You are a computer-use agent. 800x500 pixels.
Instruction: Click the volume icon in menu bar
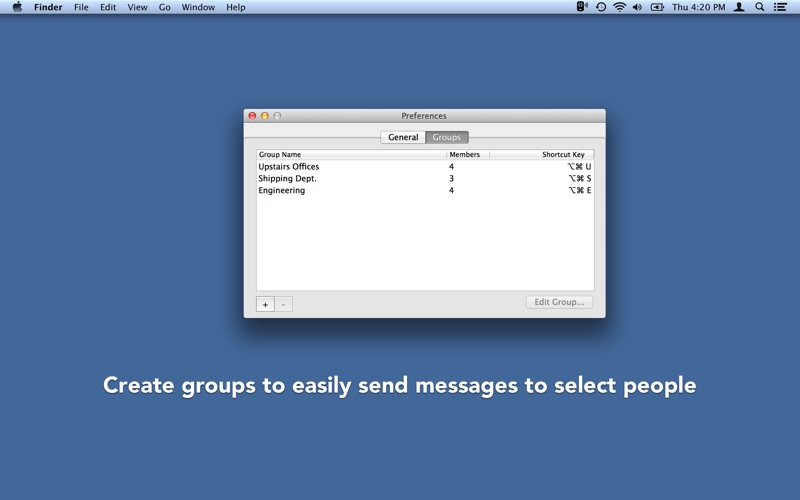coord(637,7)
